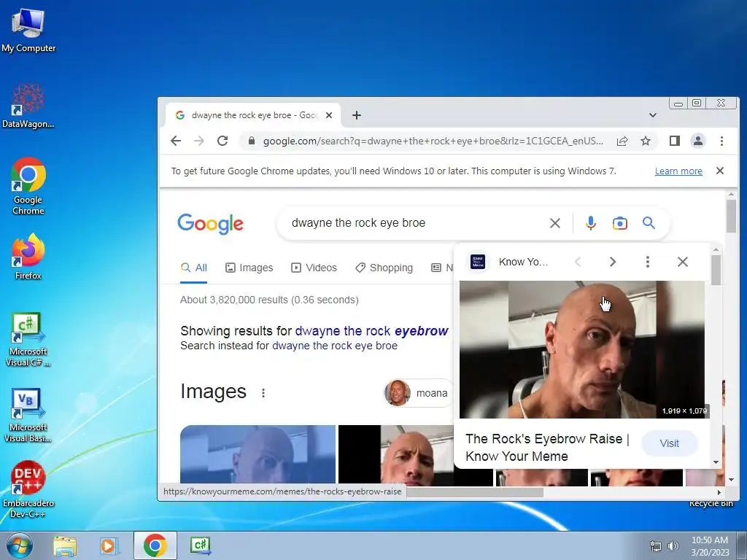
Task: Select the moana suggestion chip
Action: [x=417, y=393]
